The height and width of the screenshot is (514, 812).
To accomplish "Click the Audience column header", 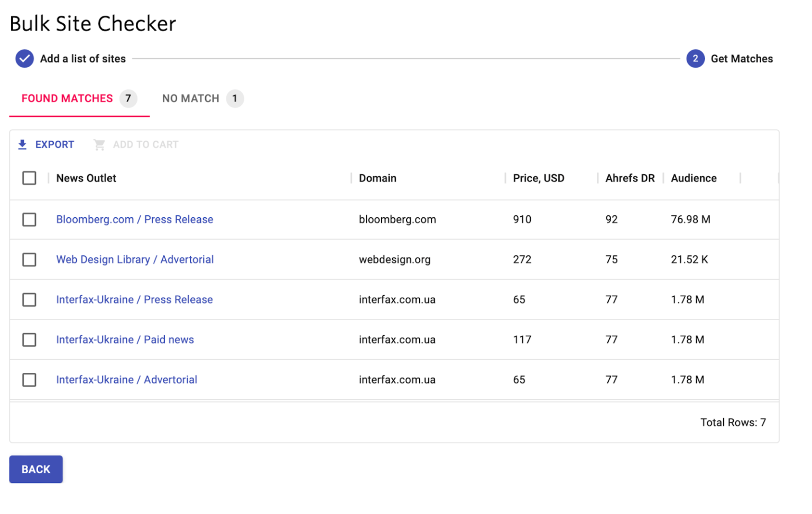I will [x=694, y=178].
